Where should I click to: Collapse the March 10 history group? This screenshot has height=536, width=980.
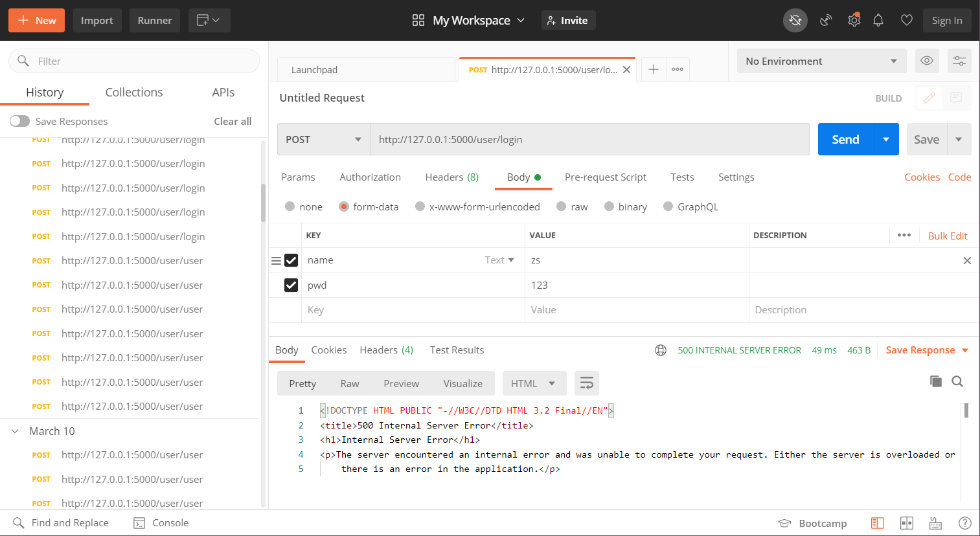tap(15, 431)
